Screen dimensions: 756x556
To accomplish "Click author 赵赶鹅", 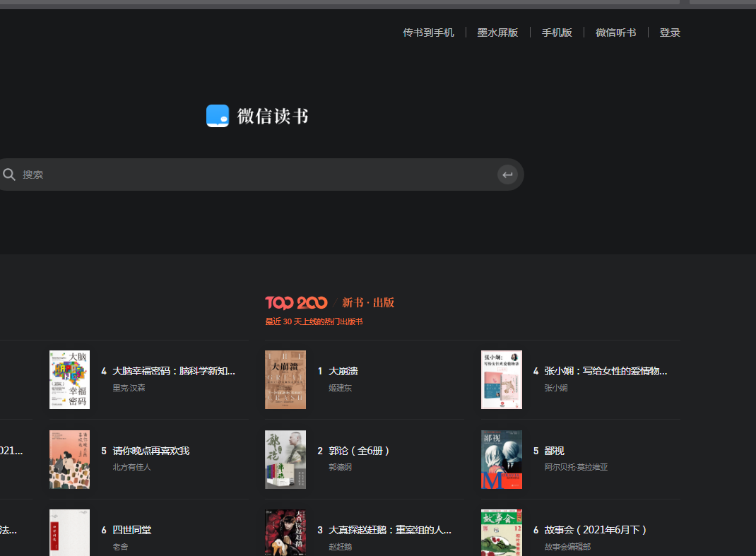I will coord(340,546).
